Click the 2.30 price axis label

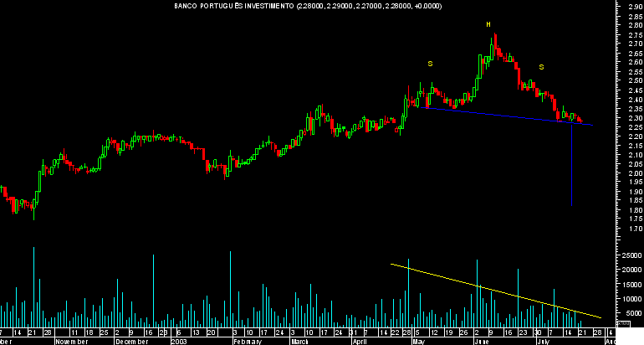point(636,118)
